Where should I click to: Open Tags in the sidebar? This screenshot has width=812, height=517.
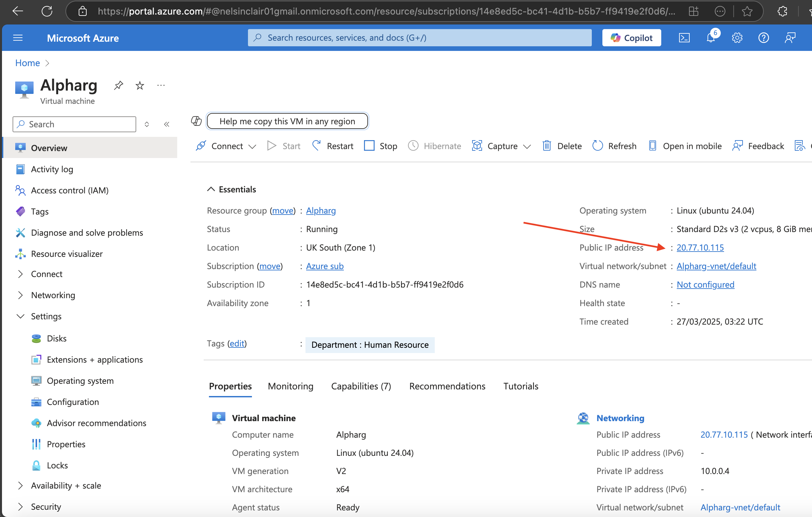[40, 212]
